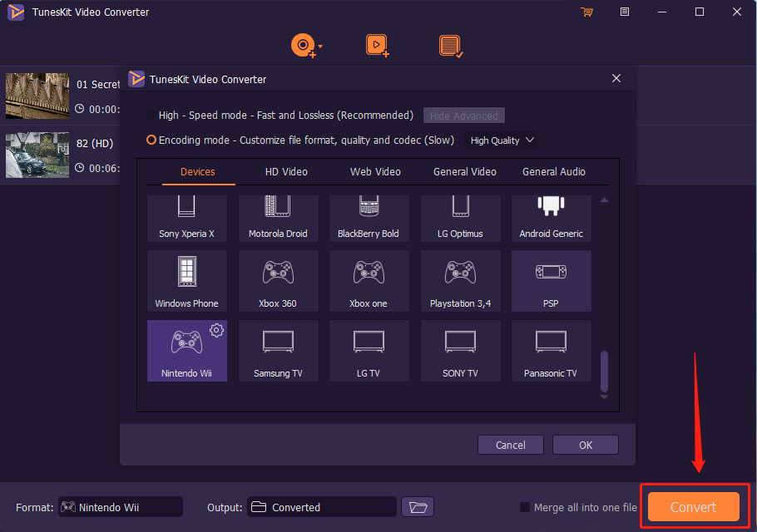Switch to the HD Video tab
Screen dimensions: 757x532
286,172
